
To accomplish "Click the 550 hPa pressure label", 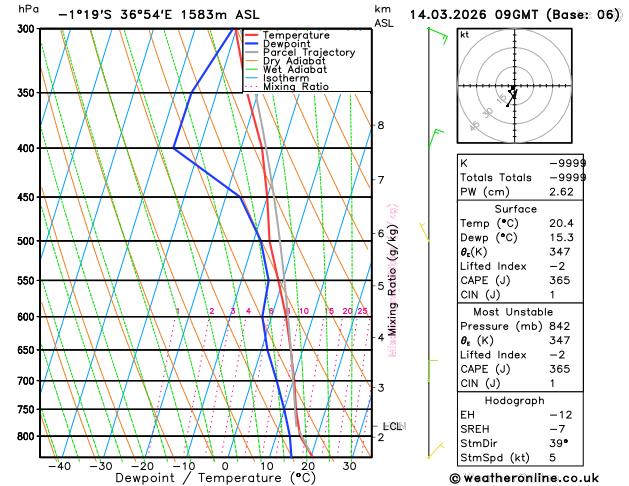I will [x=28, y=281].
